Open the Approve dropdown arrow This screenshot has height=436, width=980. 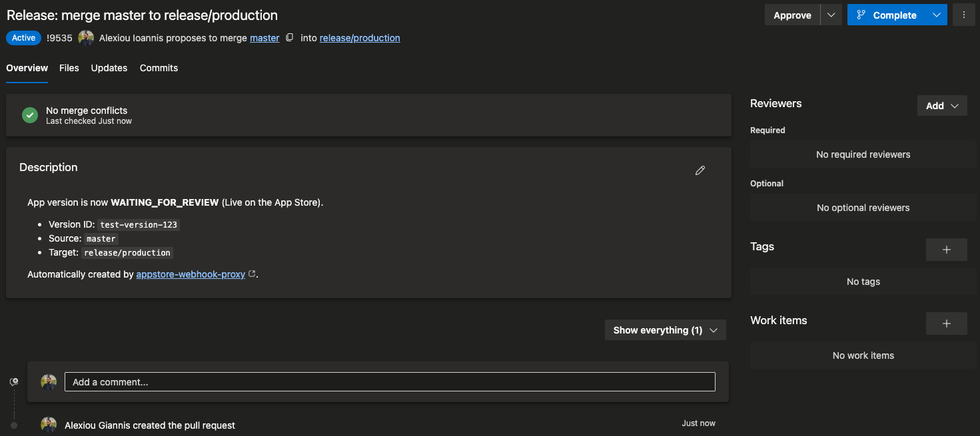(831, 15)
